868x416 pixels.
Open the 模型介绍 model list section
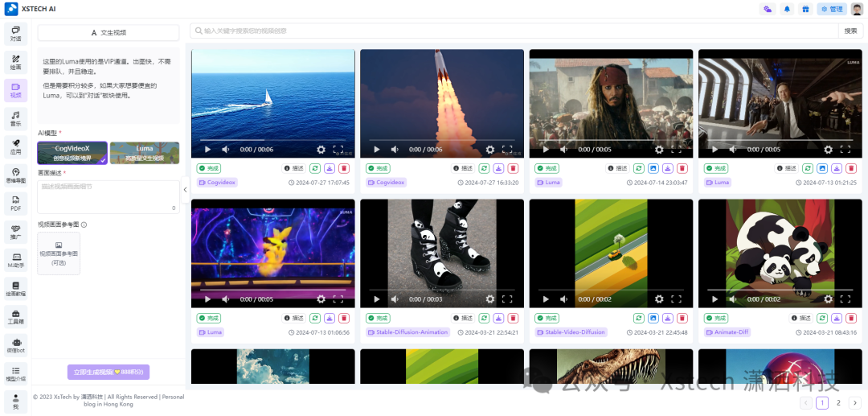tap(15, 373)
